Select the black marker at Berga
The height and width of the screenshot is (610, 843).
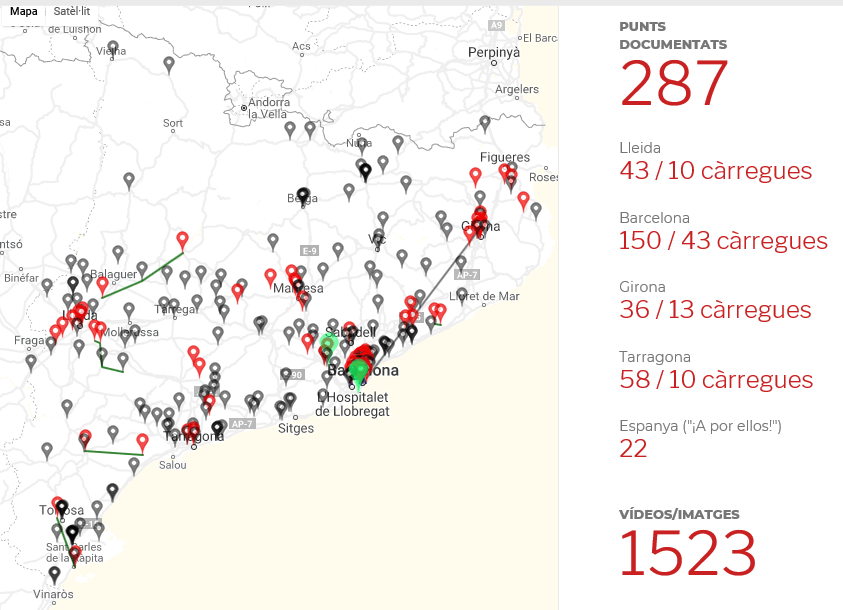coord(303,196)
